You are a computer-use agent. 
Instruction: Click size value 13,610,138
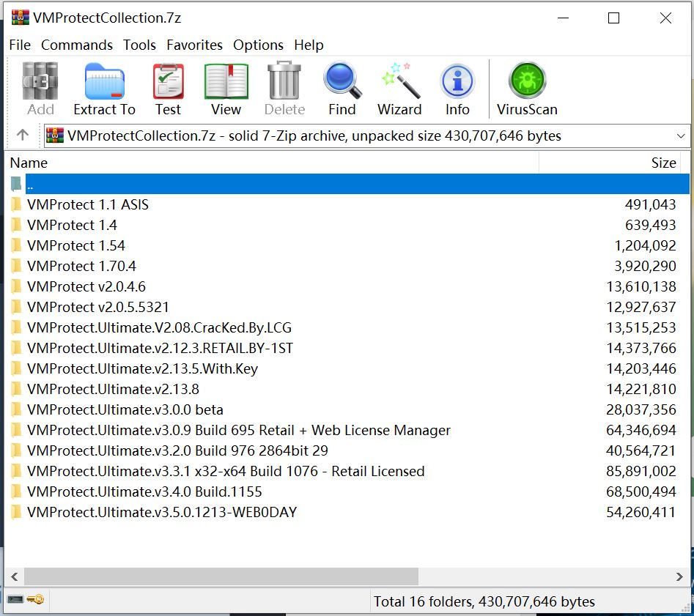pos(641,286)
